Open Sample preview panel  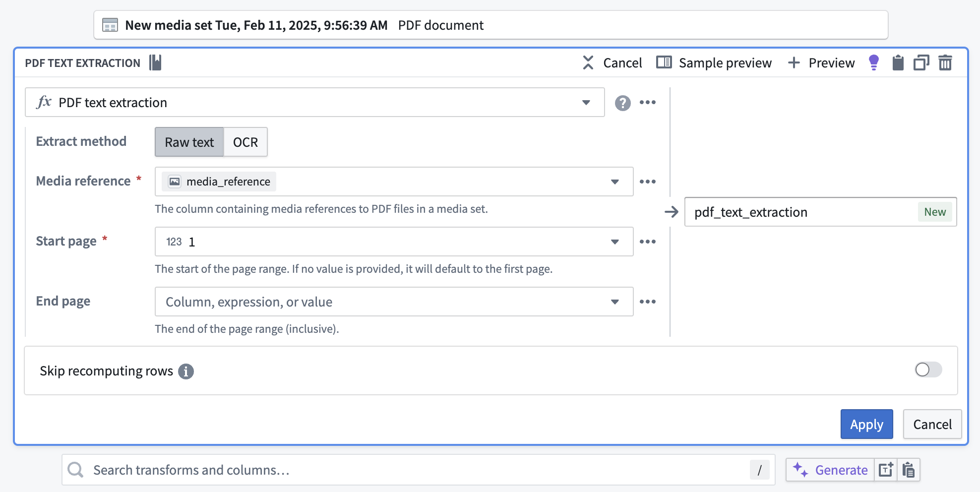[714, 63]
